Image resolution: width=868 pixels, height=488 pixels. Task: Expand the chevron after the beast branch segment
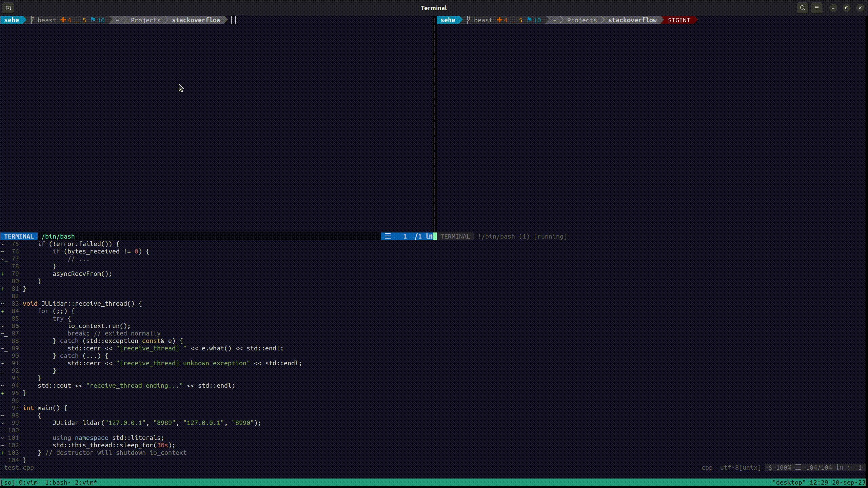pos(111,20)
